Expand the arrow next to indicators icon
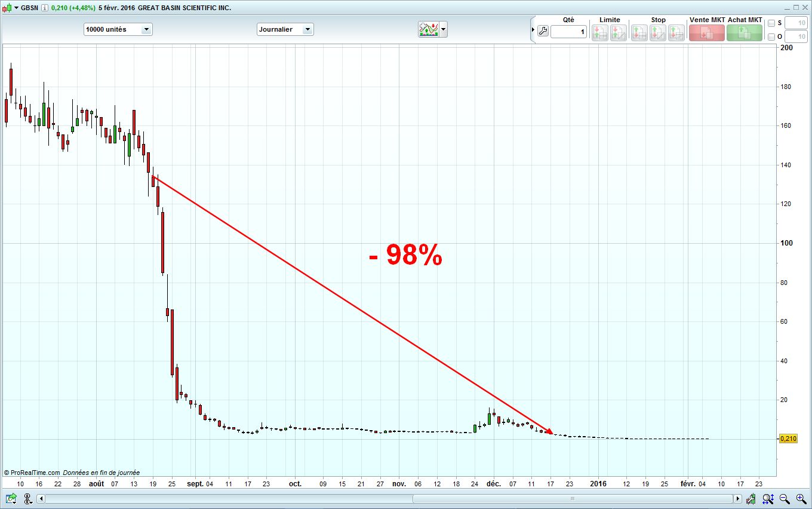This screenshot has width=812, height=509. [444, 29]
